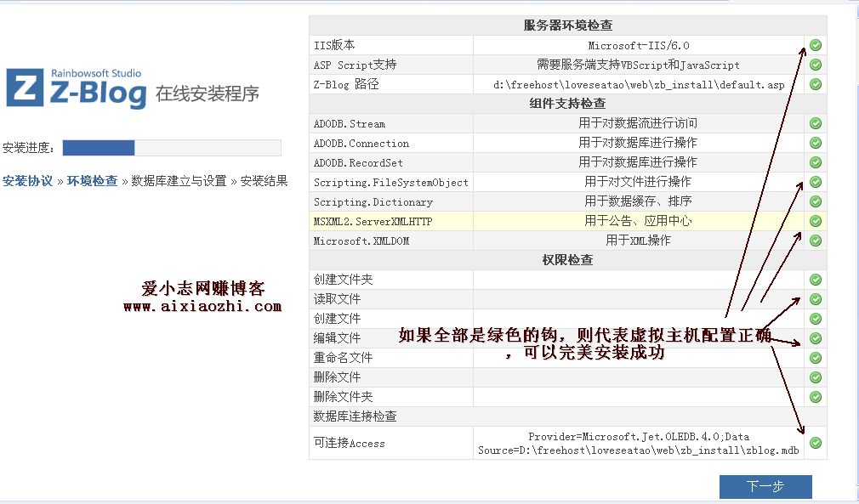This screenshot has height=504, width=859.
Task: Click the green check for 可连接Access
Action: tap(815, 443)
